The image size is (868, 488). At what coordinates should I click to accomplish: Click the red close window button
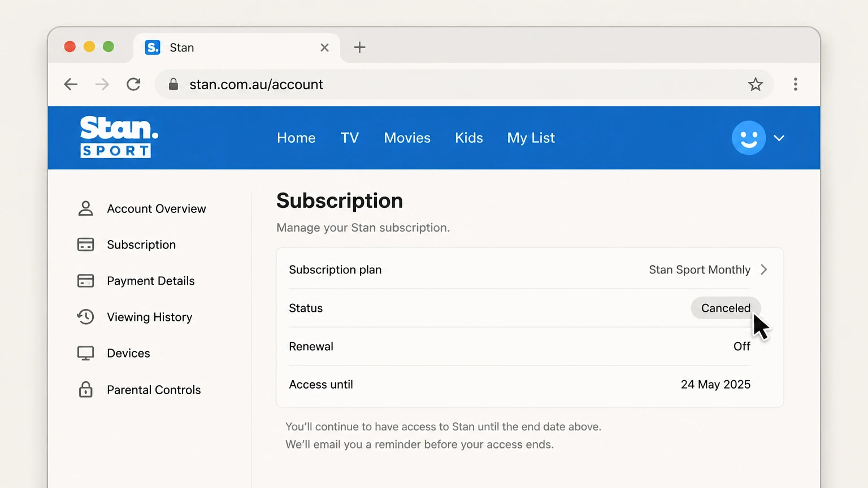click(x=70, y=46)
